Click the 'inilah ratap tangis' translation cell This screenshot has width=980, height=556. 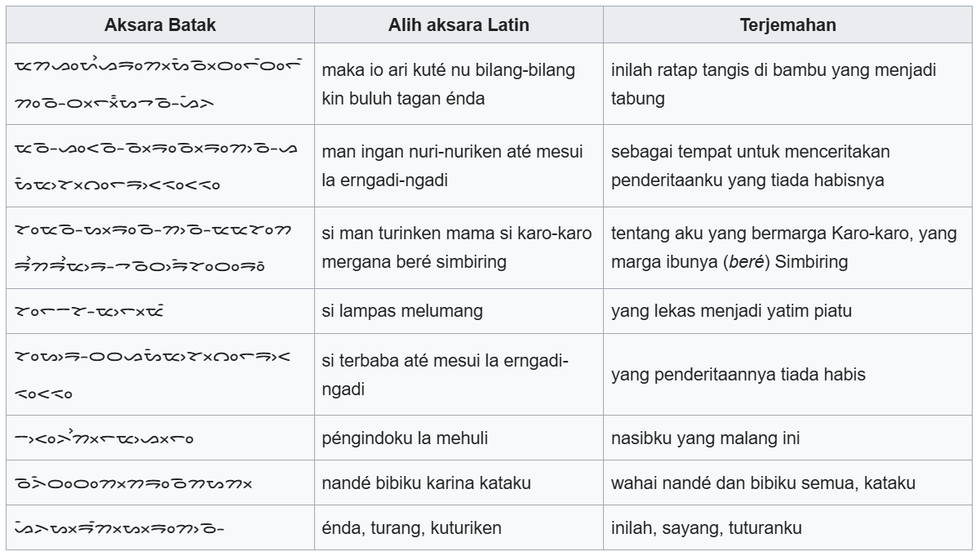click(773, 84)
